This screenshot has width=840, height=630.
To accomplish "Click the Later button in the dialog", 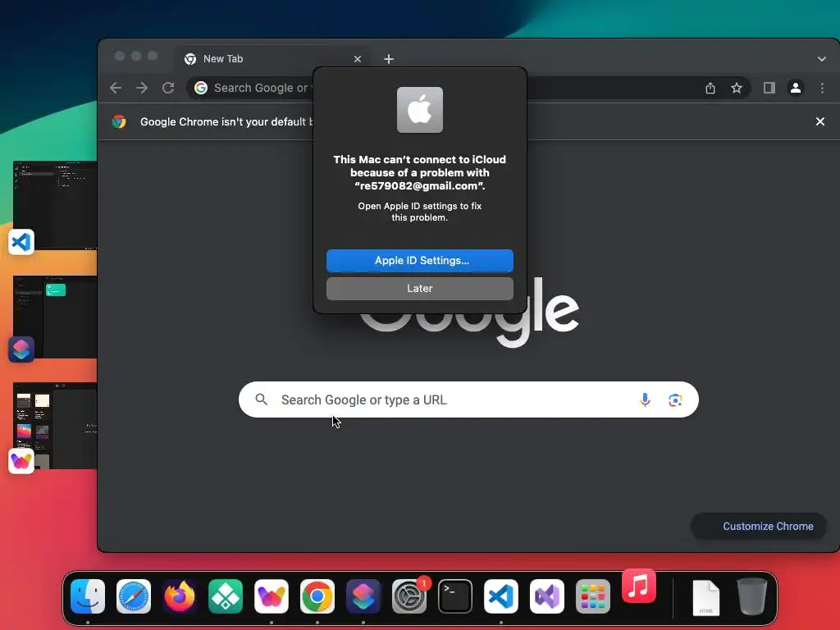I will (420, 289).
